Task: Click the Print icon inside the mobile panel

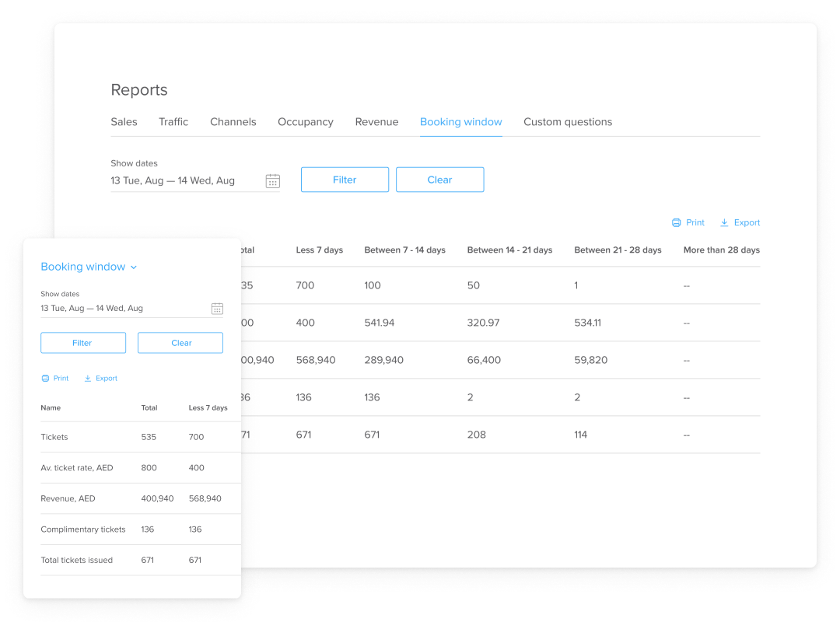Action: (x=44, y=378)
